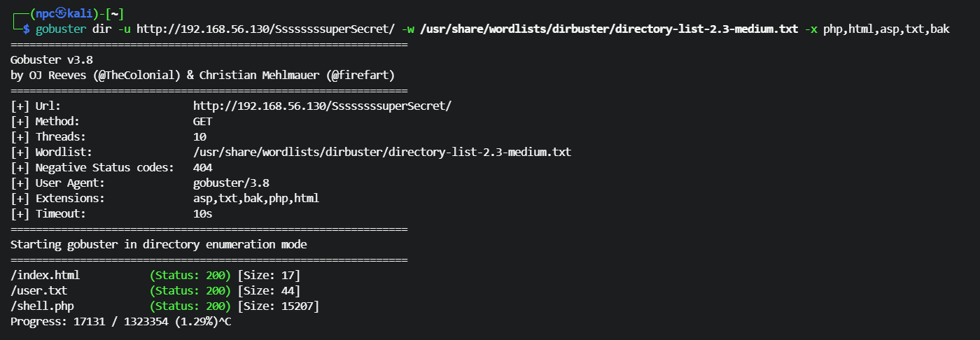Click the @firefart author handle
This screenshot has width=980, height=340.
pos(365,76)
